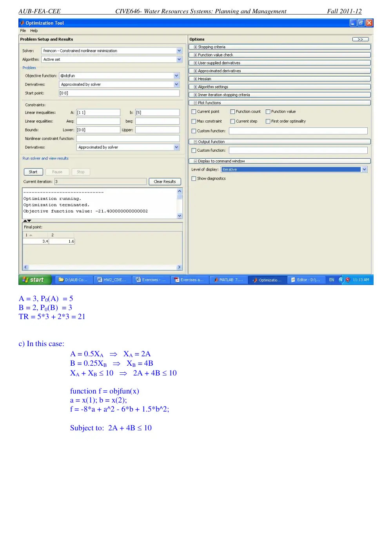The width and height of the screenshot is (392, 555).
Task: Click the beq input field
Action: (157, 121)
